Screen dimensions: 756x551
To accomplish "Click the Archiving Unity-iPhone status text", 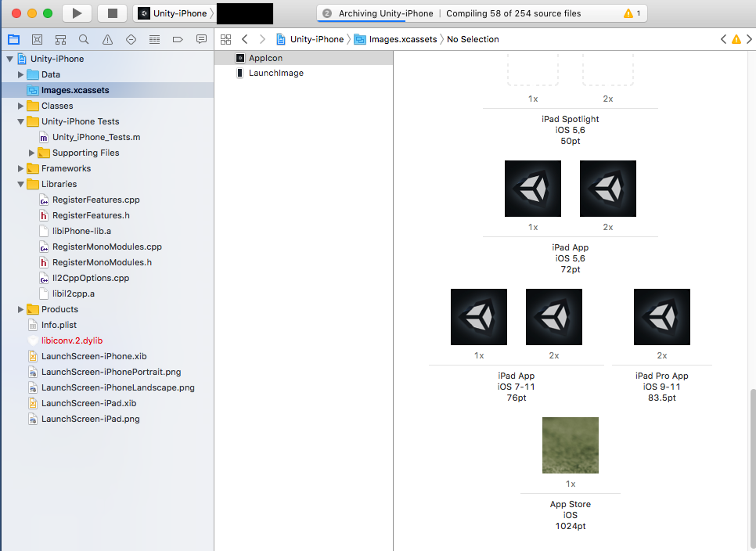I will click(x=386, y=13).
